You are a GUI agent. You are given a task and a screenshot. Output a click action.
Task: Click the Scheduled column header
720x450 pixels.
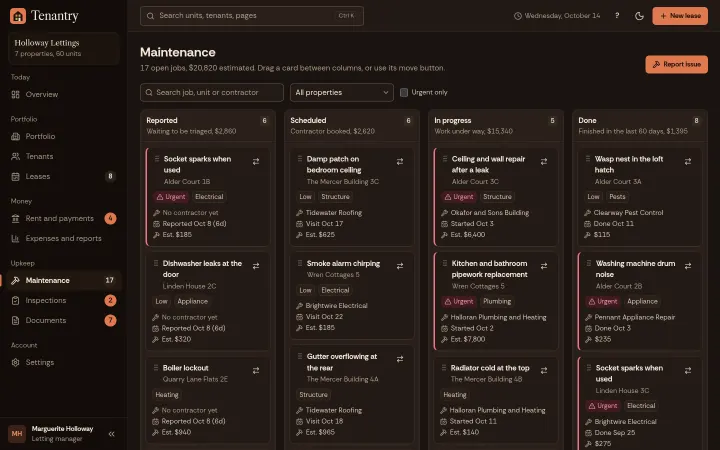coord(352,126)
